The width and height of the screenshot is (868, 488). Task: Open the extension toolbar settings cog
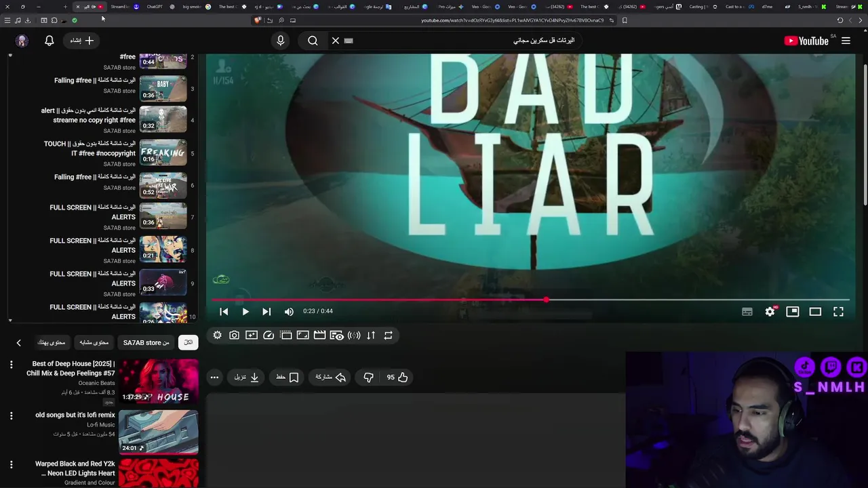tap(217, 335)
